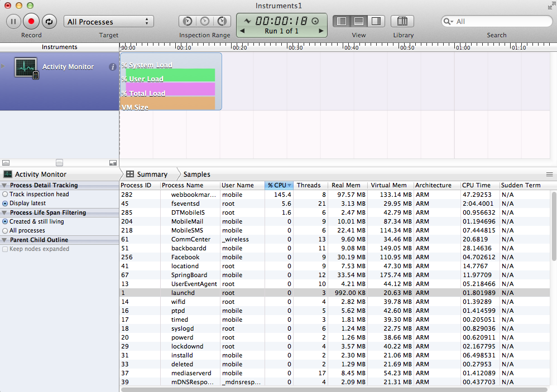Select Display latest radio button
This screenshot has width=557, height=392.
pos(5,204)
